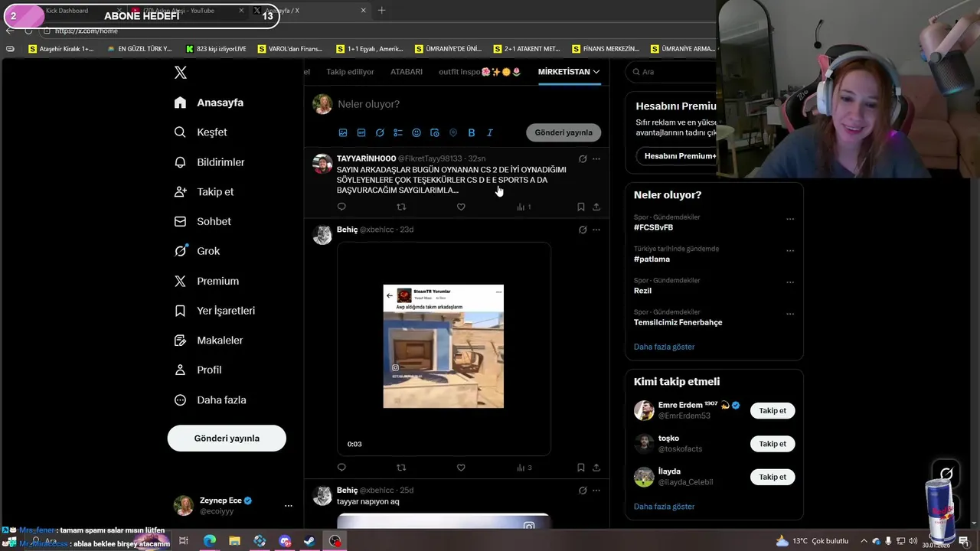Open new browser tab plus button

click(x=381, y=11)
